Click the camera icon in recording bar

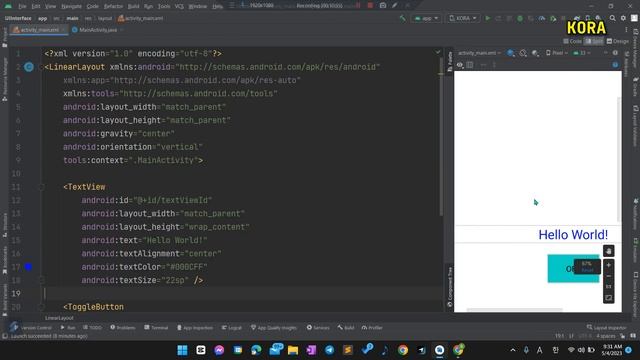click(x=383, y=5)
